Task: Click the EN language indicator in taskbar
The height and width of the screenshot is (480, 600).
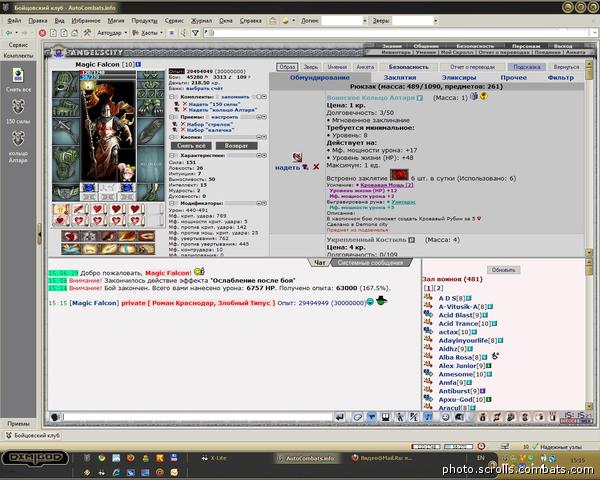Action: point(481,458)
